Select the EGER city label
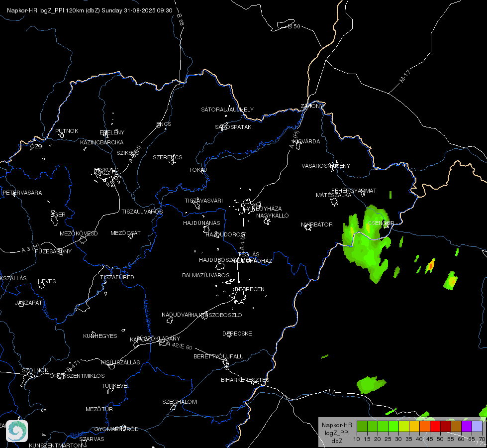This screenshot has width=487, height=448. [x=58, y=215]
